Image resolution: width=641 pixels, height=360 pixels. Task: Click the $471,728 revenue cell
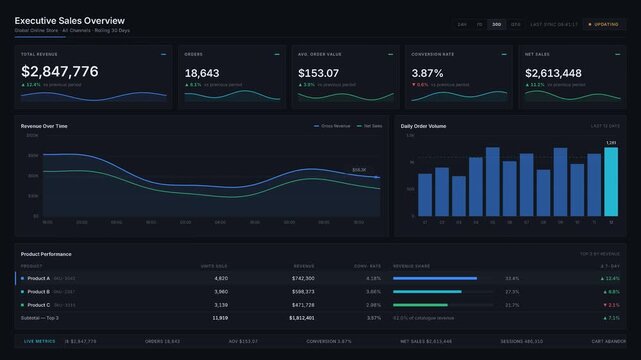(x=303, y=305)
